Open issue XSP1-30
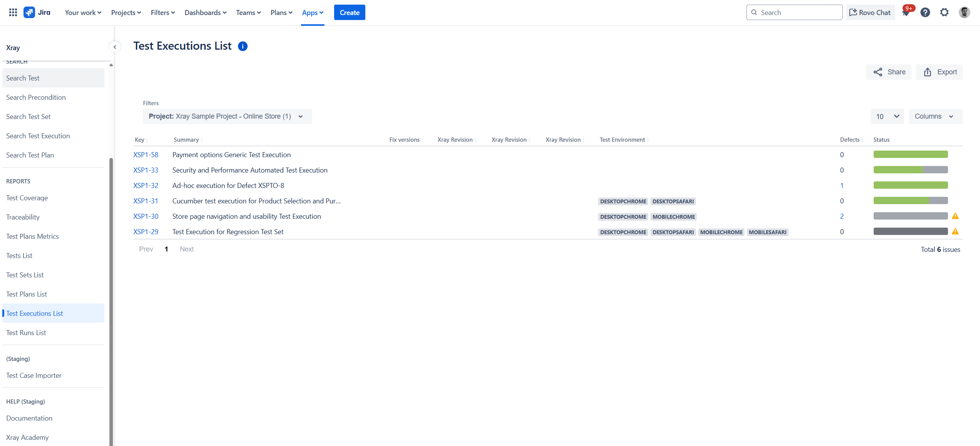 [146, 216]
